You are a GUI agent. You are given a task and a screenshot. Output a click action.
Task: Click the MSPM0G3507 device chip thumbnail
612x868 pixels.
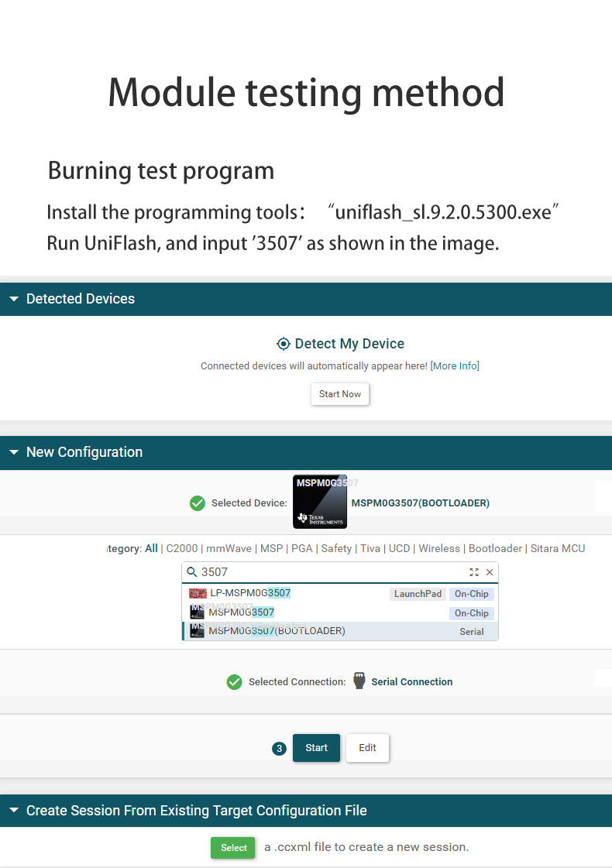click(319, 503)
